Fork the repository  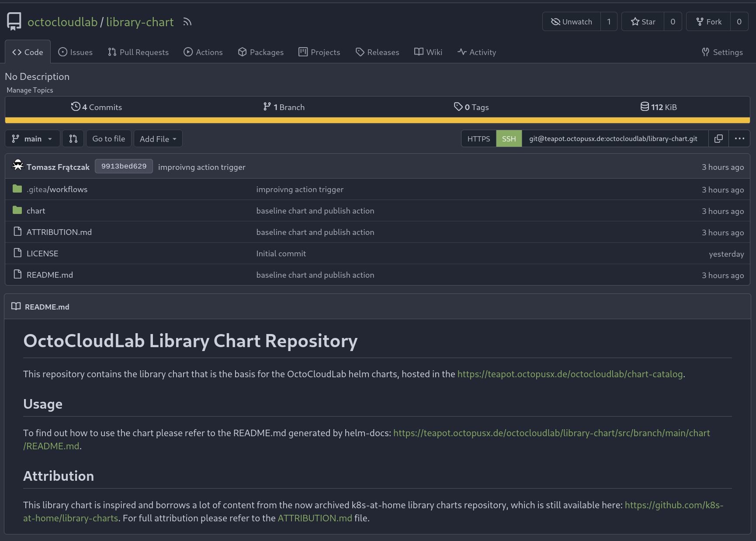tap(708, 21)
